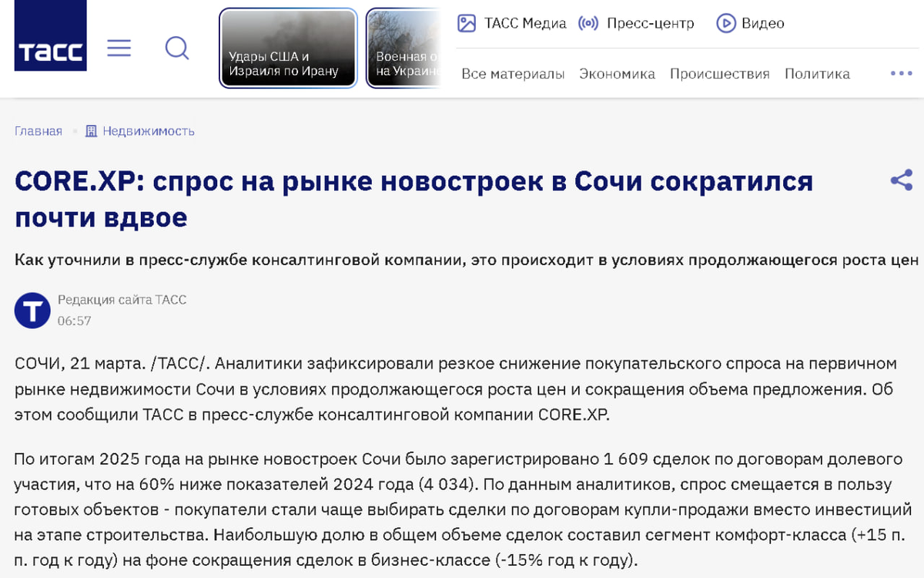924x578 pixels.
Task: Open the Пресс-центр link
Action: 651,23
